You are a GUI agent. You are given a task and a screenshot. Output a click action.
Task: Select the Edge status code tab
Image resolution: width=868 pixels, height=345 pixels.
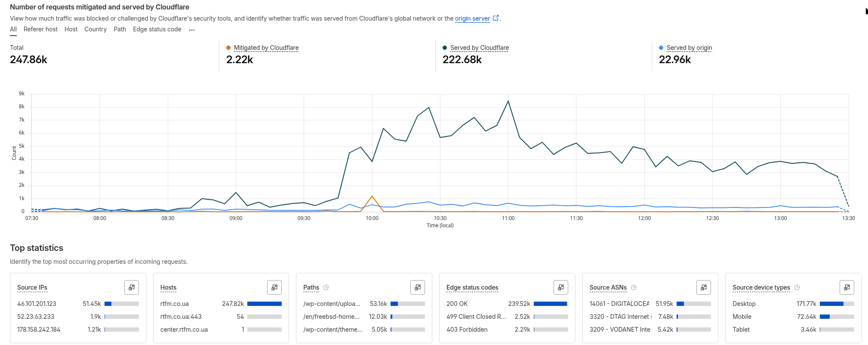(x=157, y=29)
